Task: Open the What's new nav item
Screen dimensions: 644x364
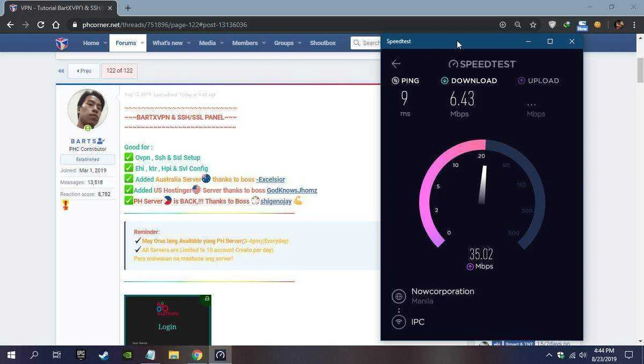Action: (167, 43)
